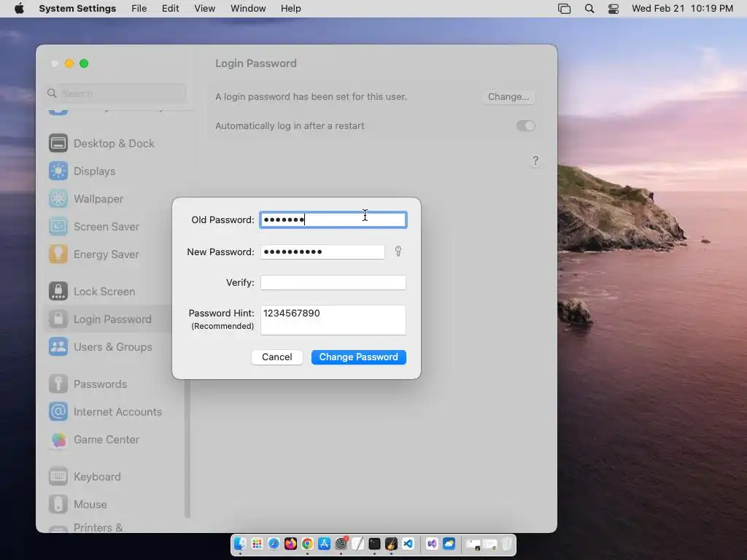
Task: Launch Safari from the dock
Action: click(x=274, y=544)
